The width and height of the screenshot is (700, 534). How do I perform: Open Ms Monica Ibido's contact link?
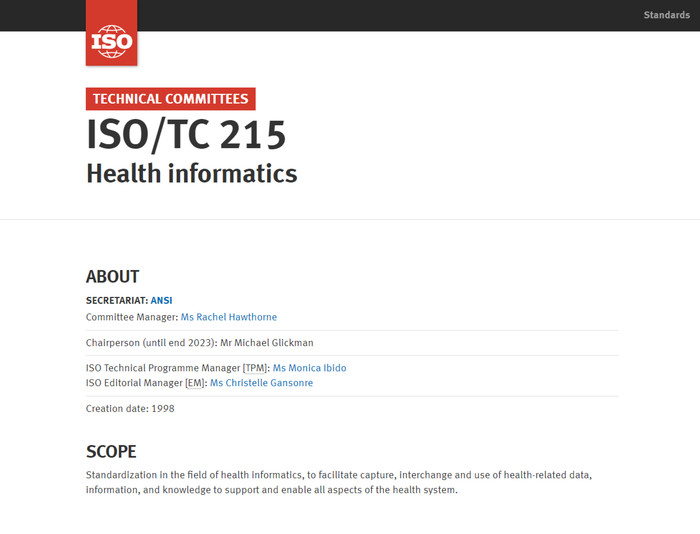[309, 368]
